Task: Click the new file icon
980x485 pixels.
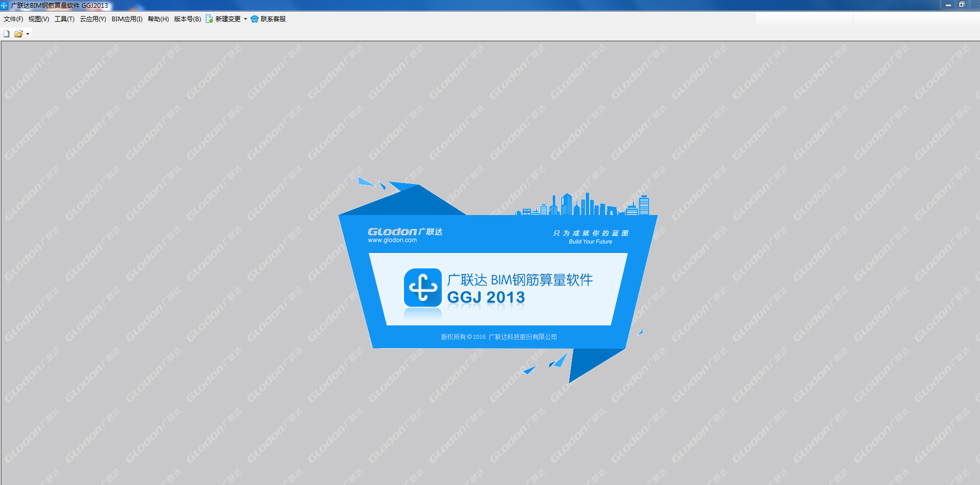Action: pos(7,34)
